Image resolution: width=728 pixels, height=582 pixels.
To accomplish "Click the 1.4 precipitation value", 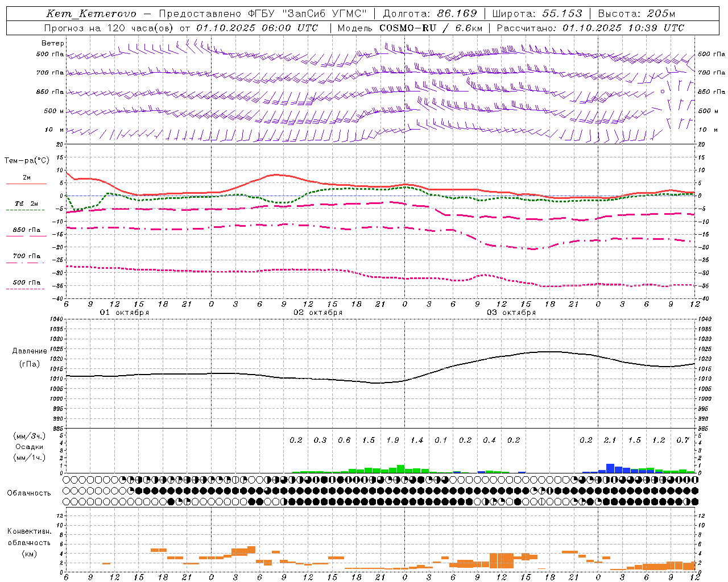I will (x=417, y=440).
